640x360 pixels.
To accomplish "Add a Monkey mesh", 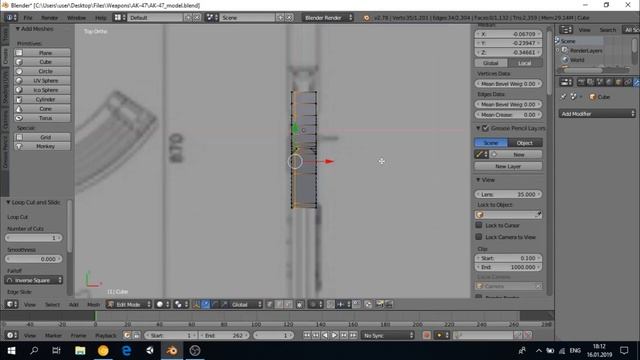I will click(x=42, y=146).
